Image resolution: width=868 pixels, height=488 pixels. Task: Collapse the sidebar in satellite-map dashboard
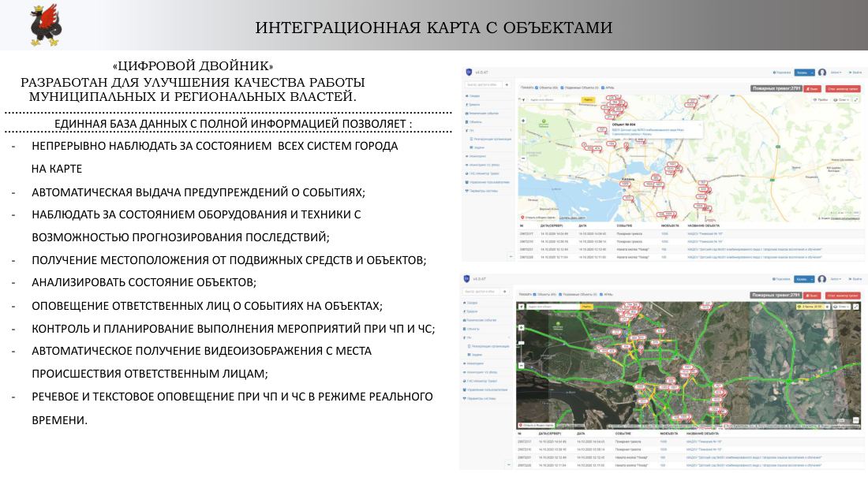pyautogui.click(x=509, y=465)
